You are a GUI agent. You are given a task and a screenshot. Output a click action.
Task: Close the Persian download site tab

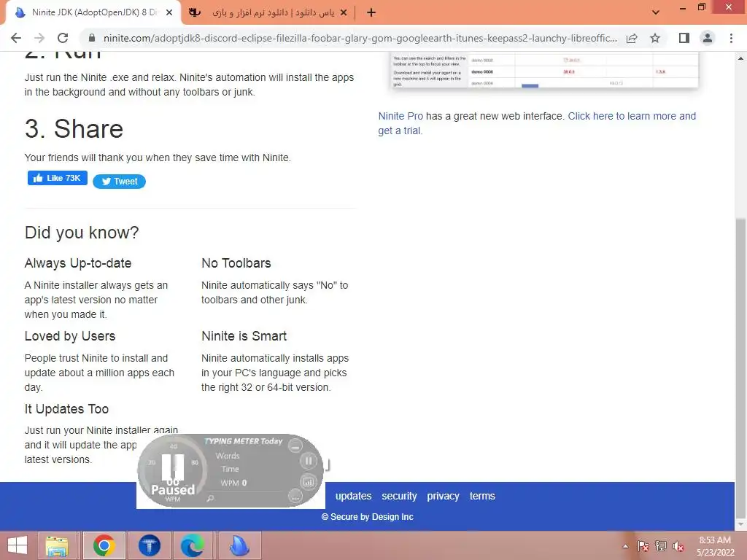click(344, 13)
